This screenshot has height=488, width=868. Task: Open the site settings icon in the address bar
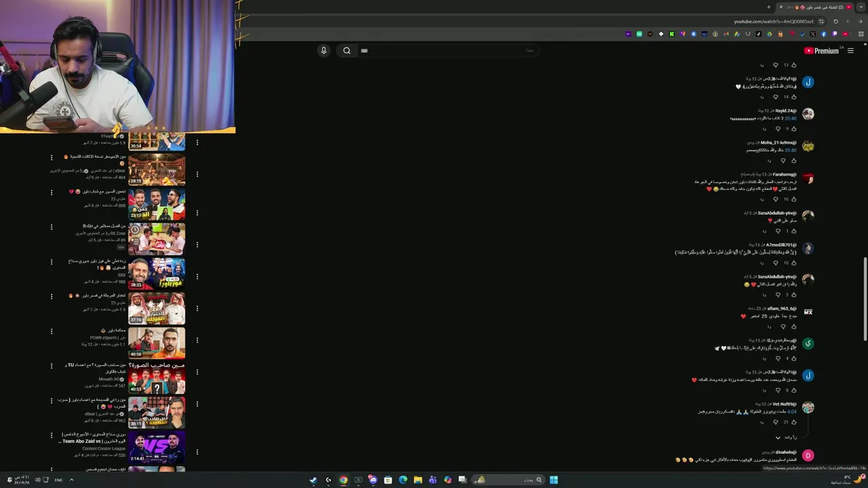(821, 22)
